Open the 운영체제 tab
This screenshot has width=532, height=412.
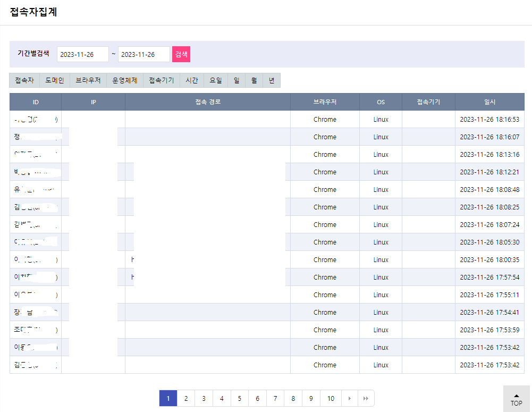124,81
